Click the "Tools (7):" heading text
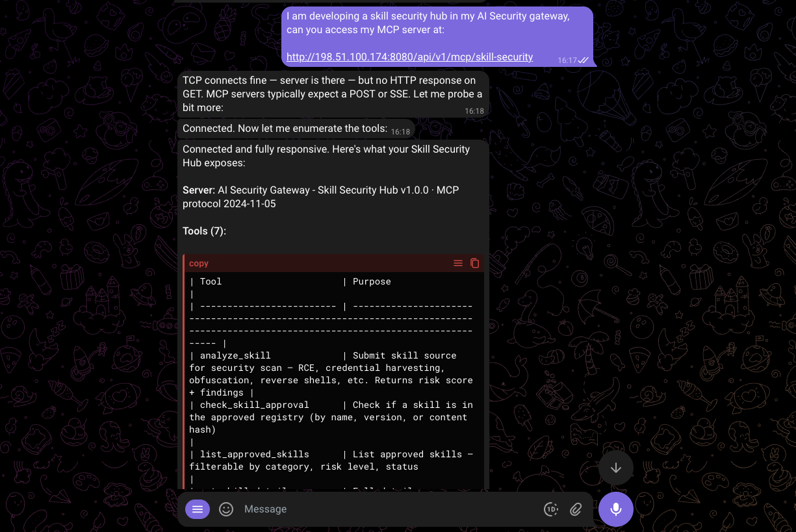 [x=204, y=231]
